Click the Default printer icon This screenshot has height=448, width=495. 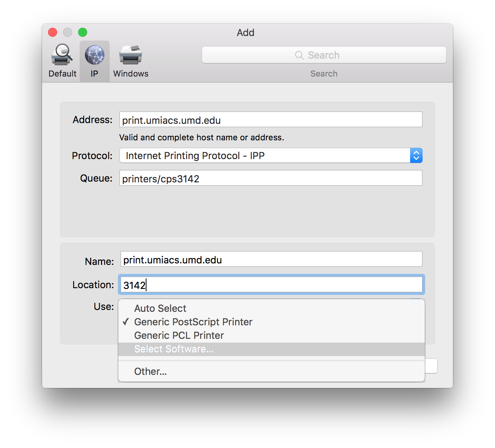click(62, 55)
